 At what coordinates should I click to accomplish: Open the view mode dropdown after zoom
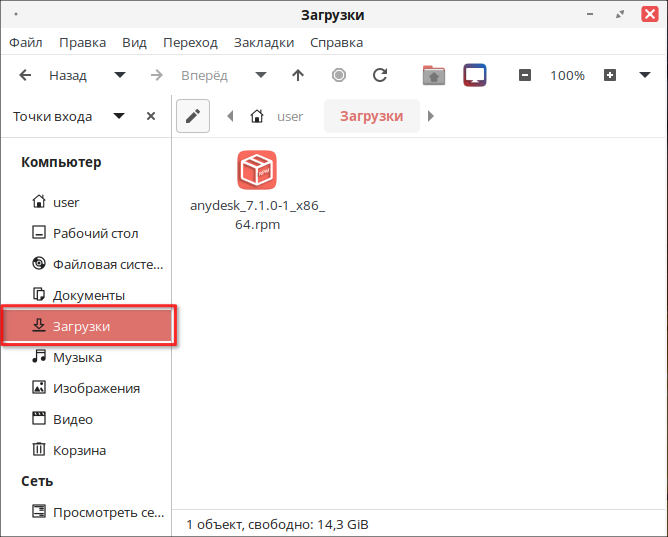[645, 75]
